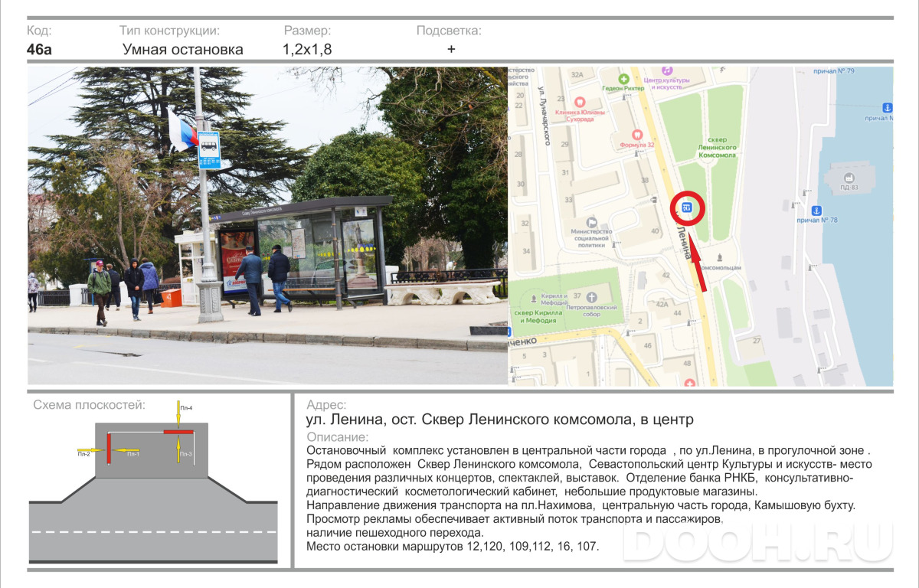
Task: Select the monument icon above Комсомольцам
Action: point(719,258)
